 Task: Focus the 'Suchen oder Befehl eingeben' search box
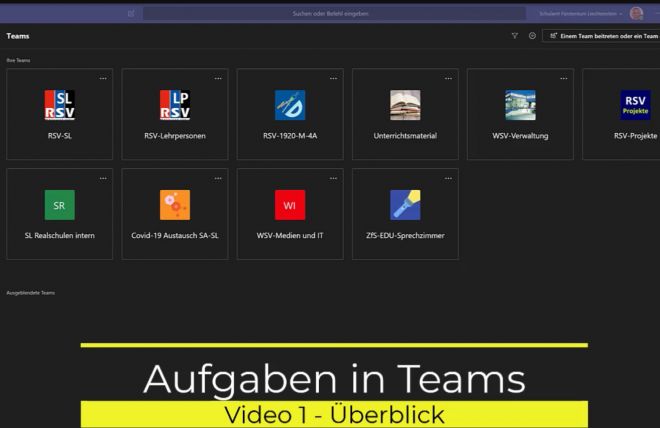[334, 13]
